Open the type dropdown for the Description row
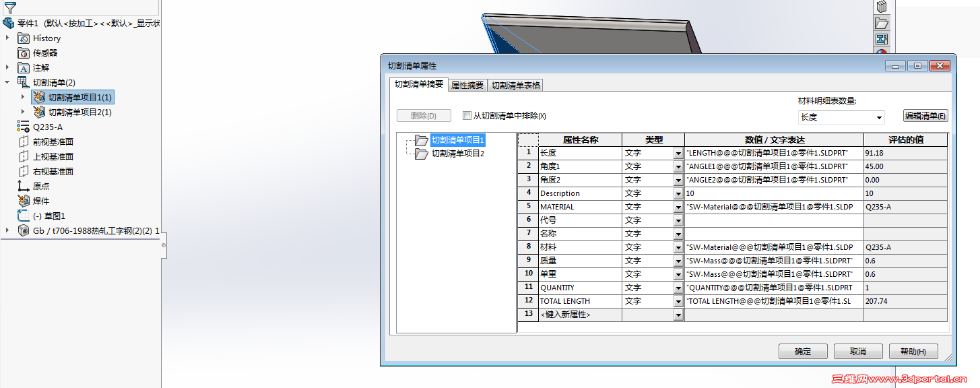Screen dimensions: 980x388 point(678,193)
